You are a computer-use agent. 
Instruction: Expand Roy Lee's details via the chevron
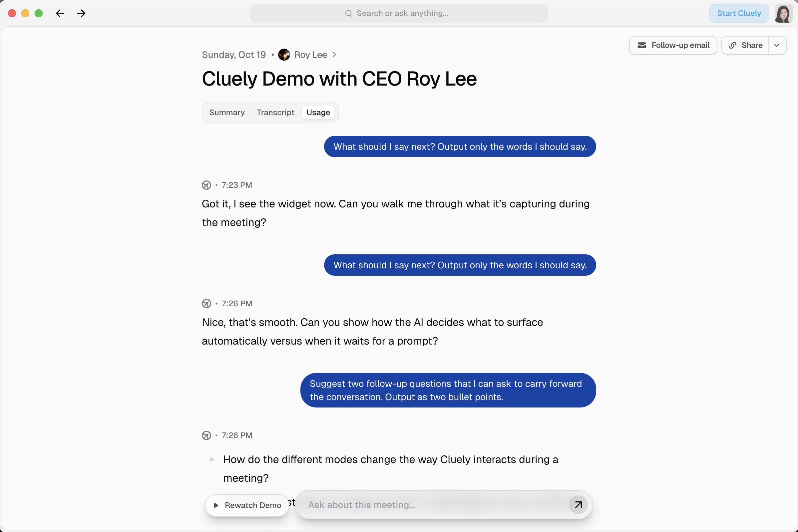pos(334,55)
